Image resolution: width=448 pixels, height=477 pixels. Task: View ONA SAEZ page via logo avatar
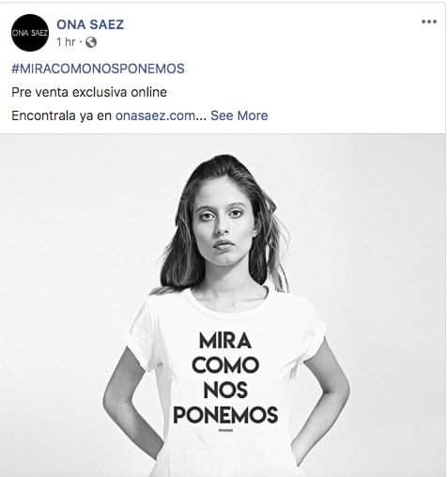pyautogui.click(x=30, y=33)
